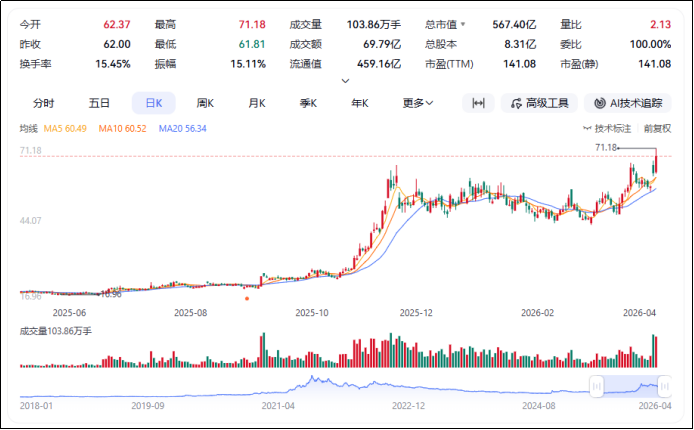
Task: Click the orange event dot below the chart
Action: click(247, 297)
